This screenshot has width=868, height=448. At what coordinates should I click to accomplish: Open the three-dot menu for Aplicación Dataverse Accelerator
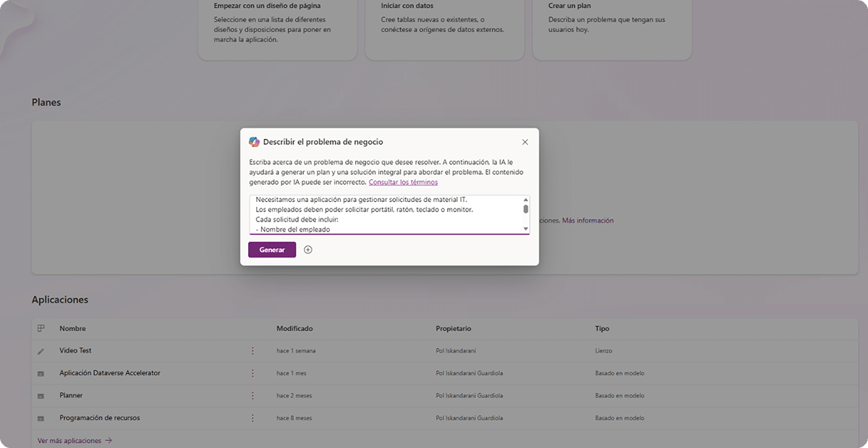(x=252, y=373)
